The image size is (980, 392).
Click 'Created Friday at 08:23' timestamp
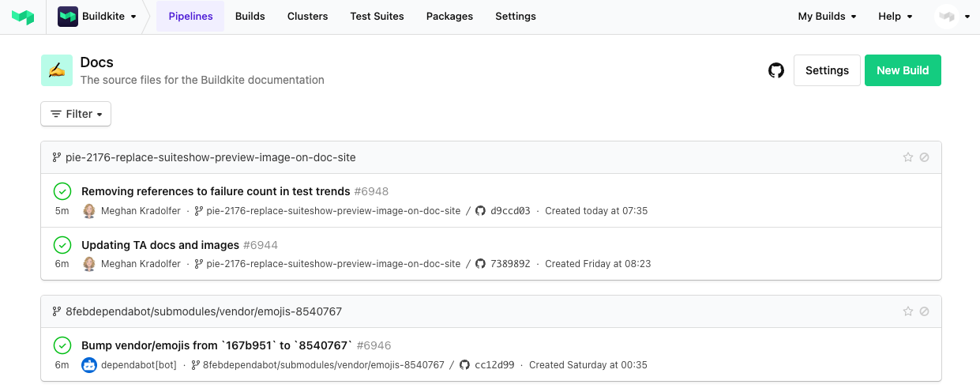point(598,264)
